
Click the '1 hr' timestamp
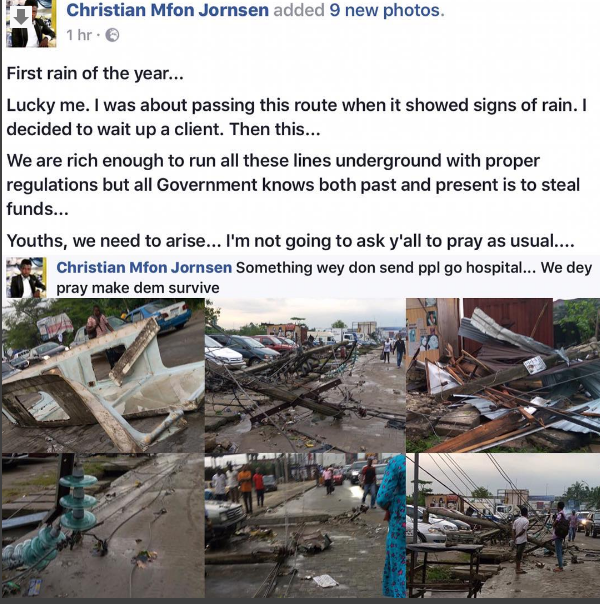coord(79,35)
